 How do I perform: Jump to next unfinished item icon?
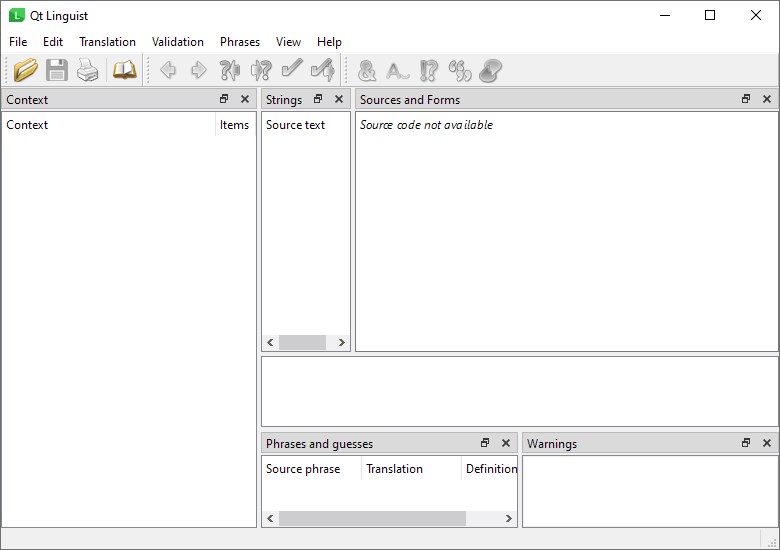[261, 70]
